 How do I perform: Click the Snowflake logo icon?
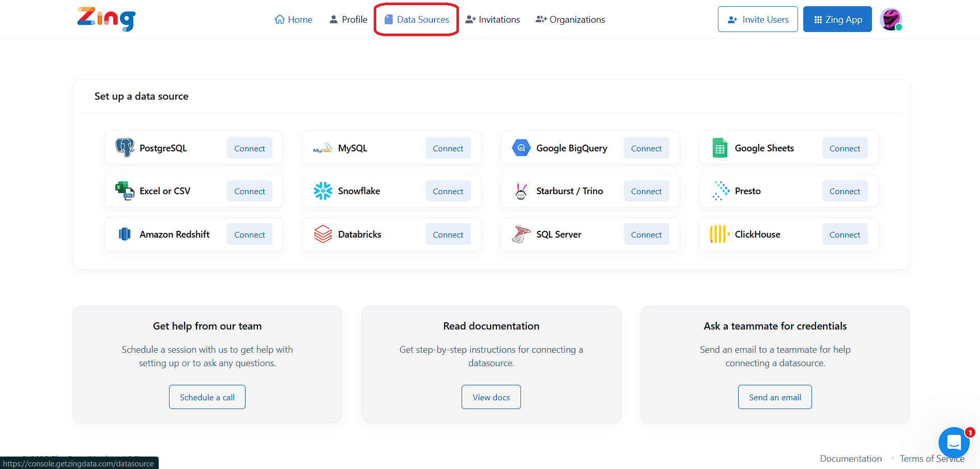323,191
